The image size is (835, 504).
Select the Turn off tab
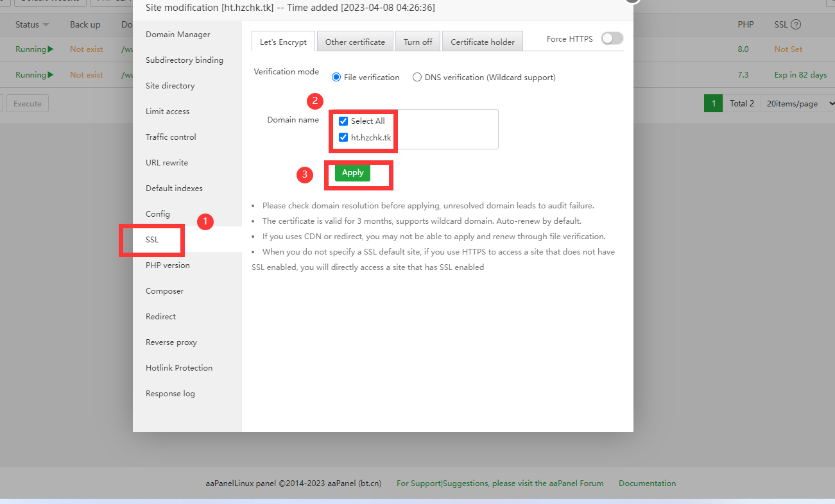[418, 42]
